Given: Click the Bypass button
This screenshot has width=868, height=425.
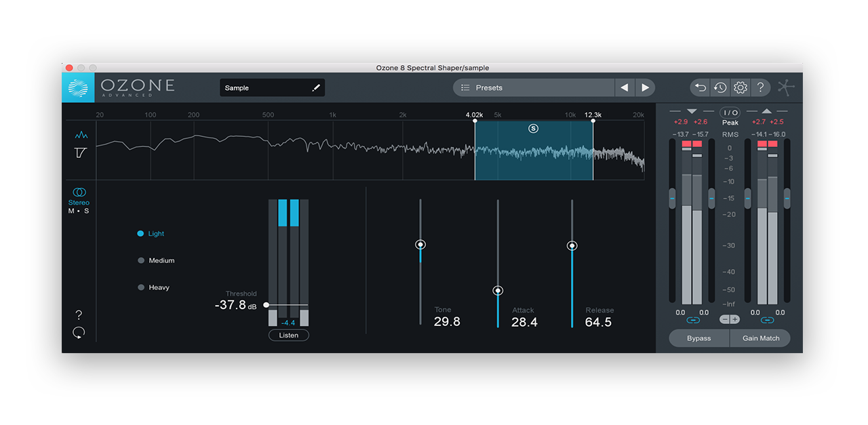Looking at the screenshot, I should click(699, 338).
